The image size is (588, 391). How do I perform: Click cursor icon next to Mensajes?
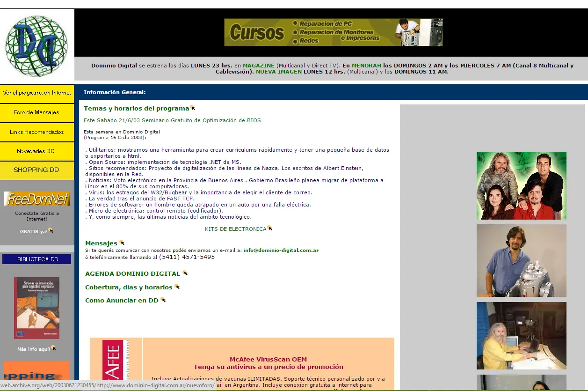point(122,243)
